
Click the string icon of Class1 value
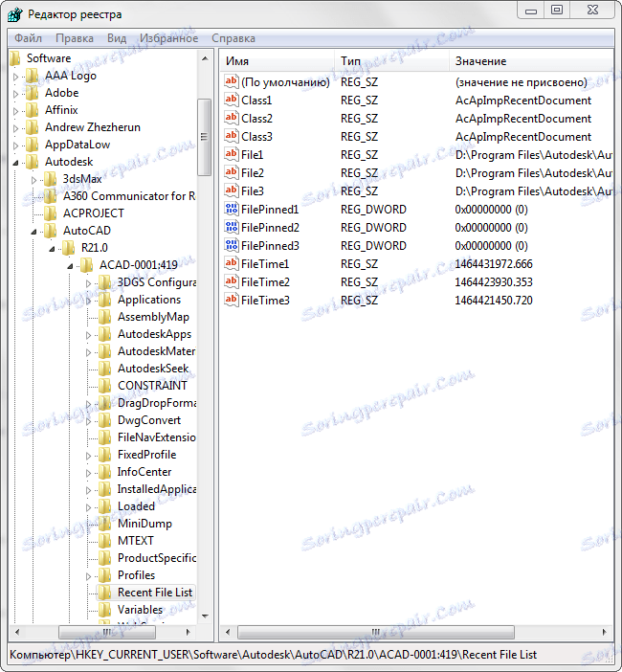(x=231, y=100)
